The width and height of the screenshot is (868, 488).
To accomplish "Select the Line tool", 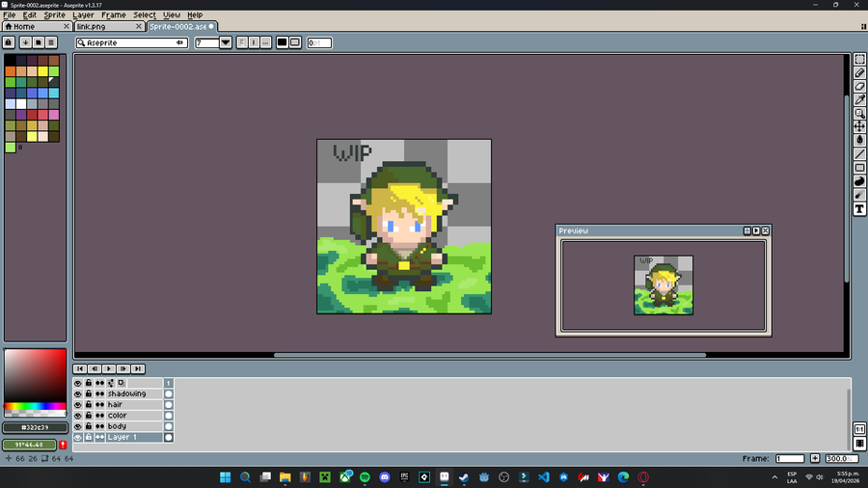I will click(x=859, y=153).
